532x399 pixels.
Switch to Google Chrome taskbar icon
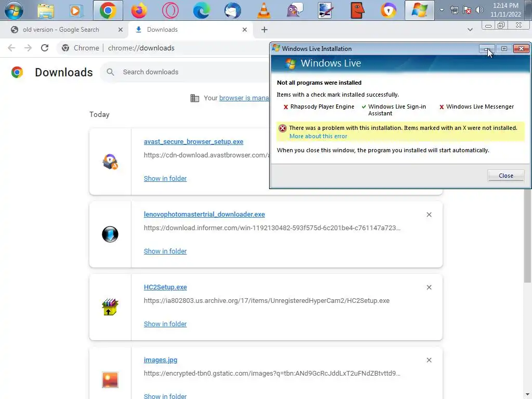click(108, 10)
